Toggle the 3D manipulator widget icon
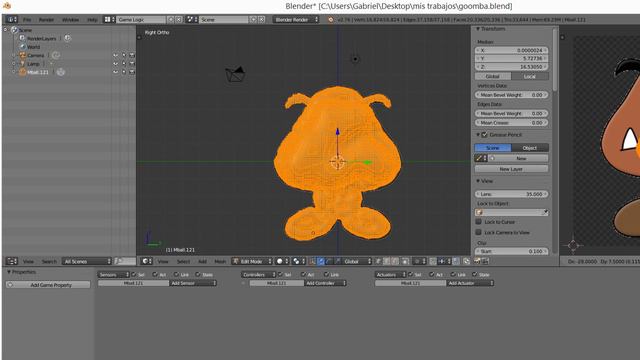The height and width of the screenshot is (360, 640). click(x=313, y=261)
